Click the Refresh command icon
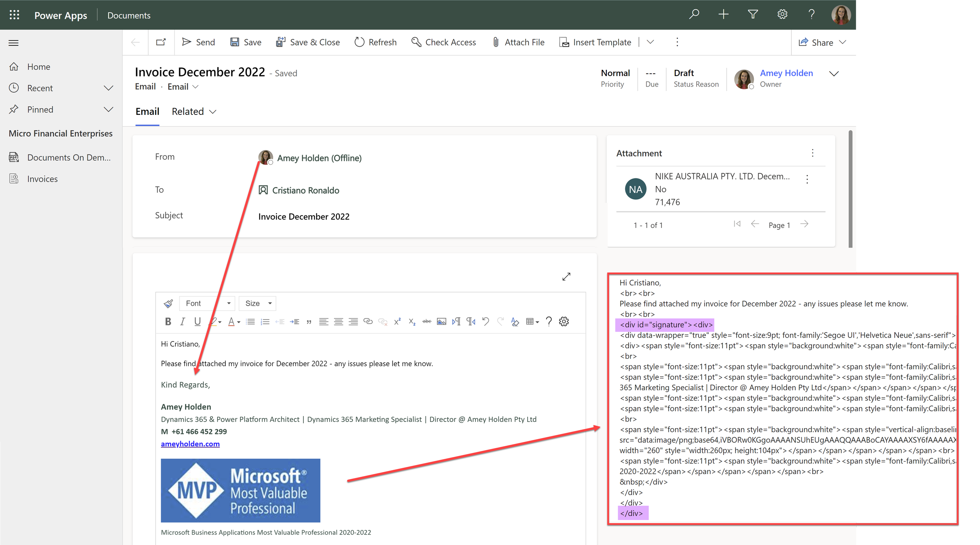The width and height of the screenshot is (980, 545). (359, 42)
